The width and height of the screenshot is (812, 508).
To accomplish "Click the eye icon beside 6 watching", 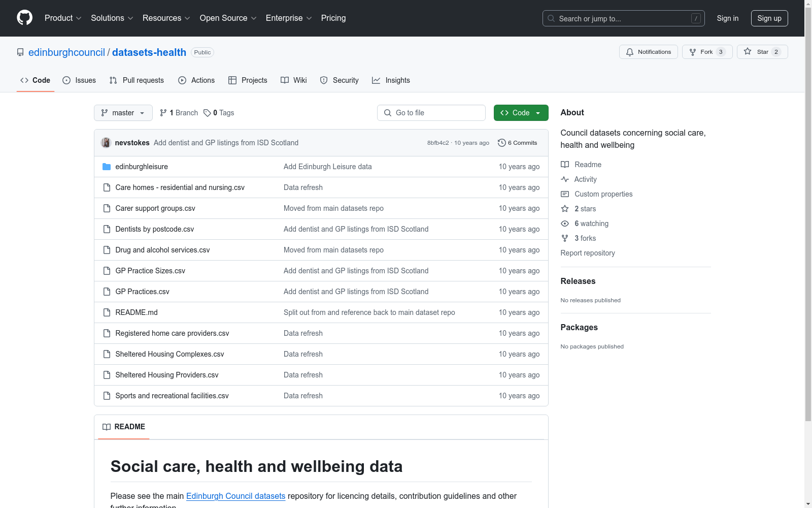I will pos(565,224).
